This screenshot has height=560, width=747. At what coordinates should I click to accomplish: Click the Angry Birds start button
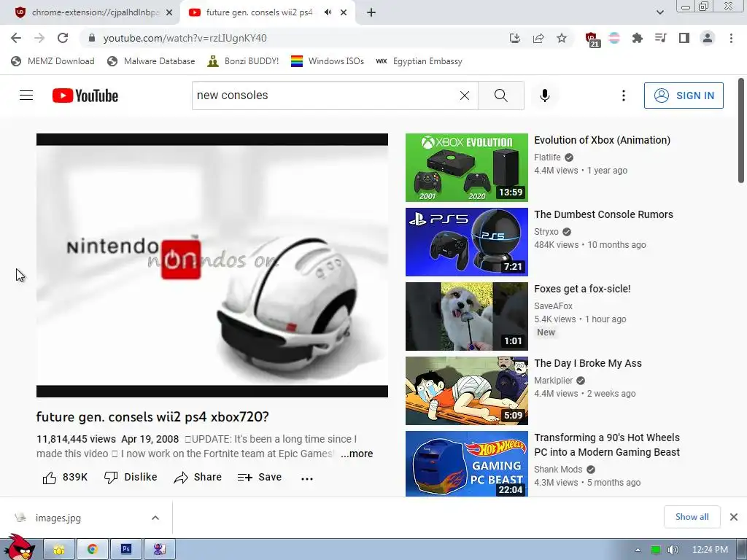tap(20, 548)
